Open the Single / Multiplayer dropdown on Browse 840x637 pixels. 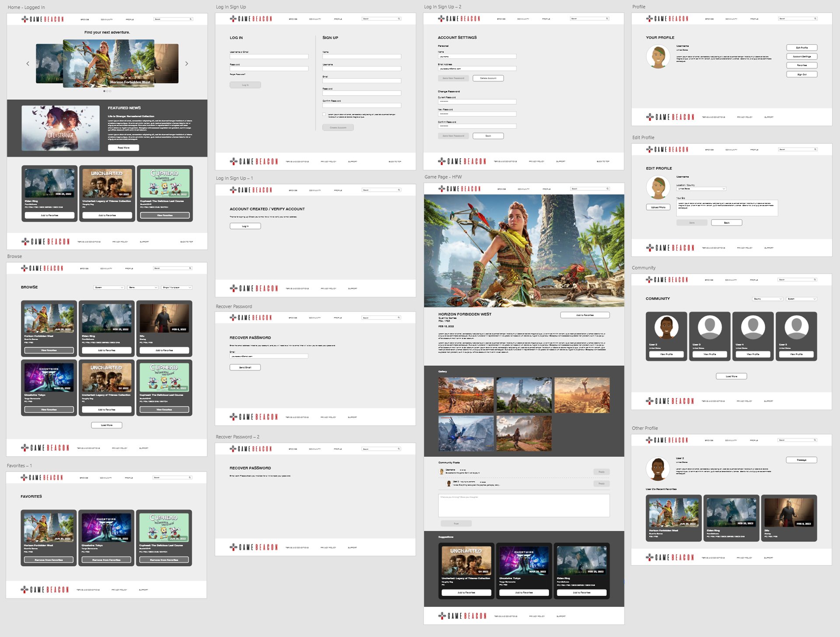(177, 287)
